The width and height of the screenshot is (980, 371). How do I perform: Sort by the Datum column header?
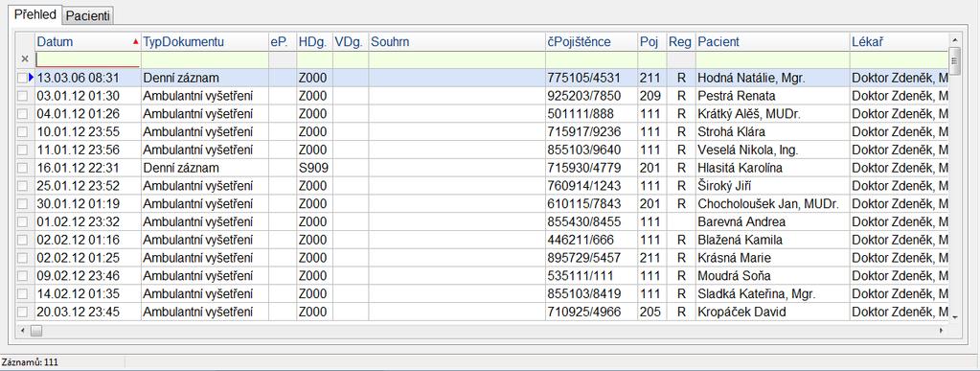click(87, 42)
